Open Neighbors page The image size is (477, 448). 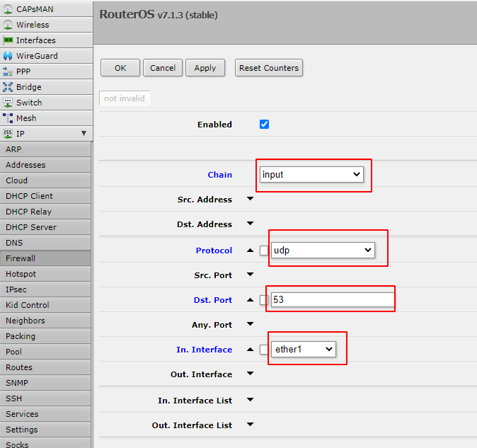[x=45, y=321]
